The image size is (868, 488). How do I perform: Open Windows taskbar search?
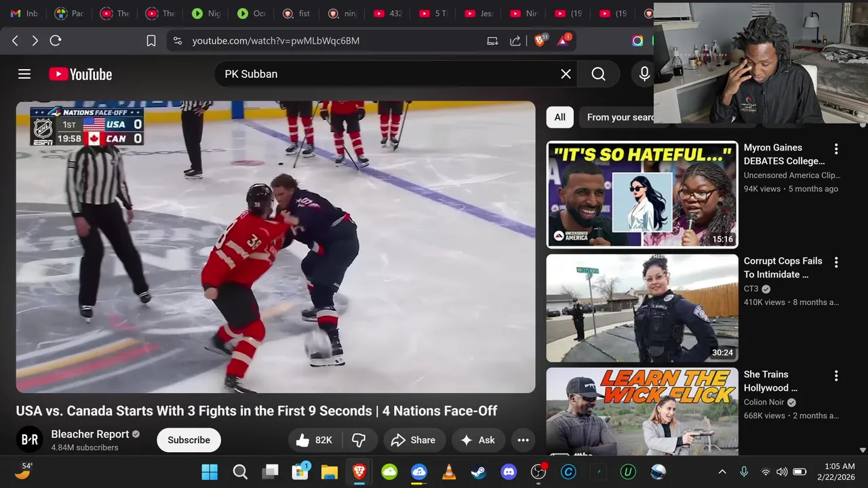[x=240, y=472]
